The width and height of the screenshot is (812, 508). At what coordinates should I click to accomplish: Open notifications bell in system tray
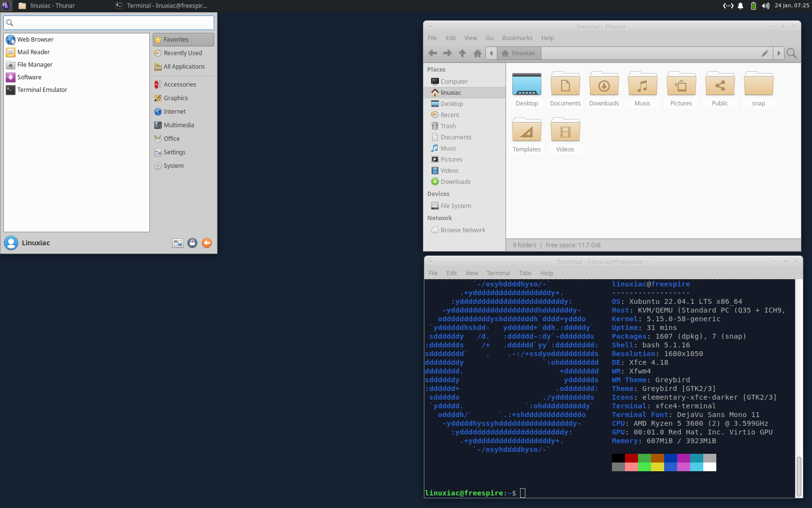(x=740, y=6)
